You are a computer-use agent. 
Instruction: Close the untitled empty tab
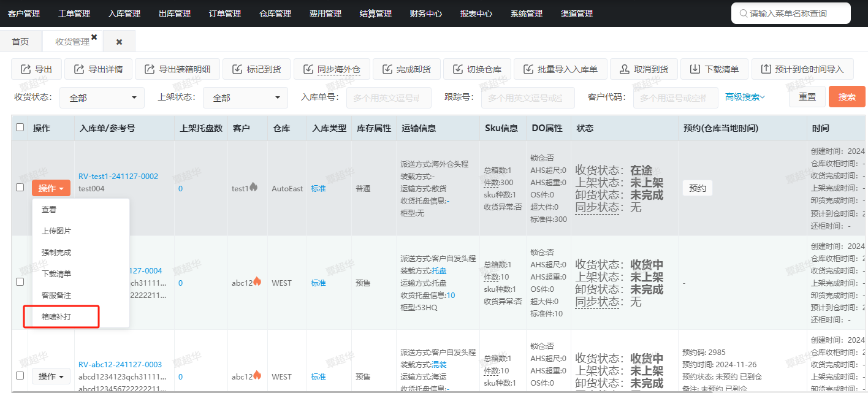click(119, 42)
